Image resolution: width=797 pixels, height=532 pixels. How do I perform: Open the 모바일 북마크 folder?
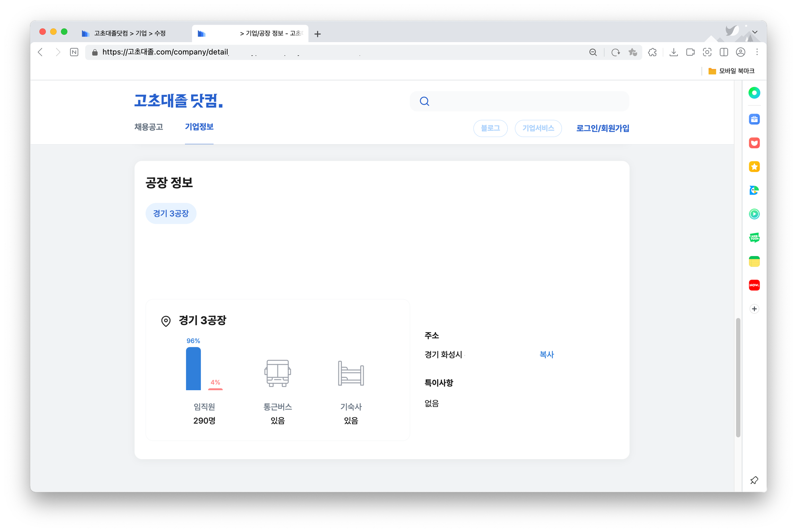tap(731, 71)
